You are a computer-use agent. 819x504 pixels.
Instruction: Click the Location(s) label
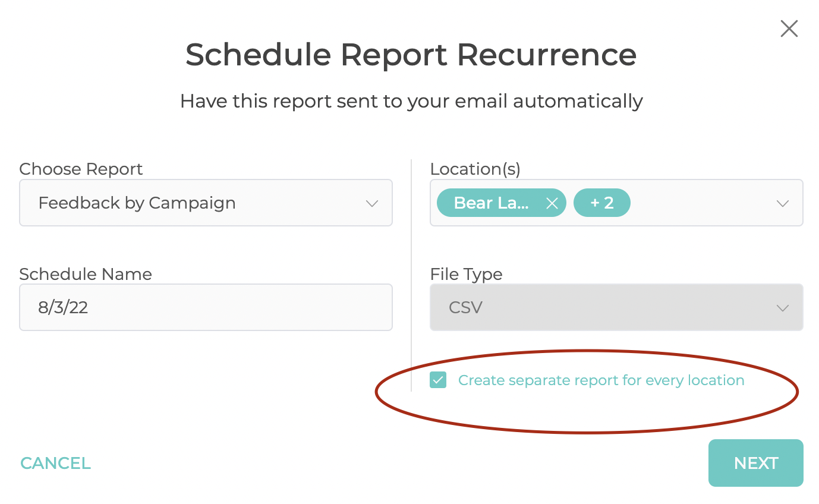click(475, 169)
